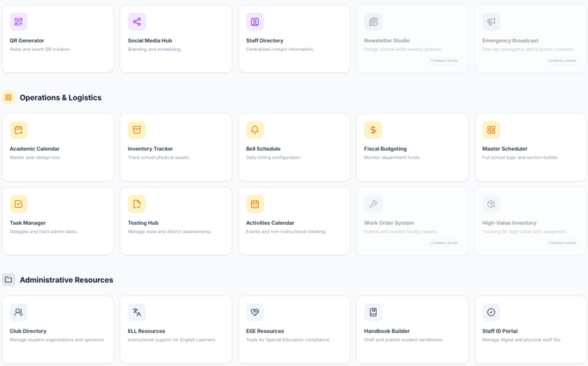This screenshot has width=588, height=366.
Task: Open the Activities Calendar icon
Action: point(254,204)
